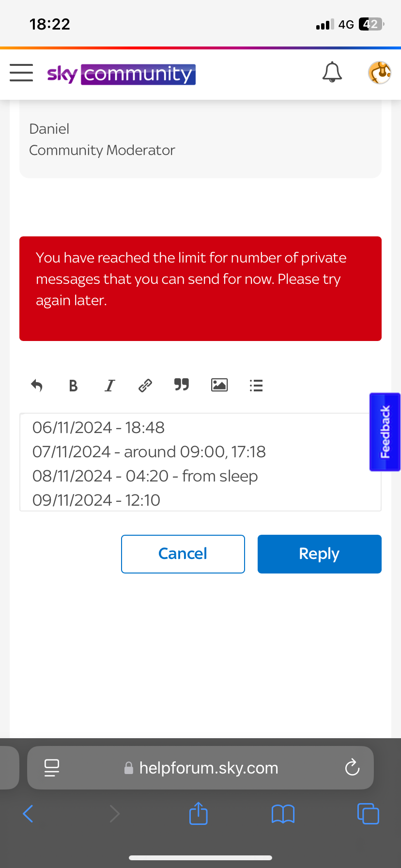Share the page via the share icon
401x868 pixels.
(198, 814)
